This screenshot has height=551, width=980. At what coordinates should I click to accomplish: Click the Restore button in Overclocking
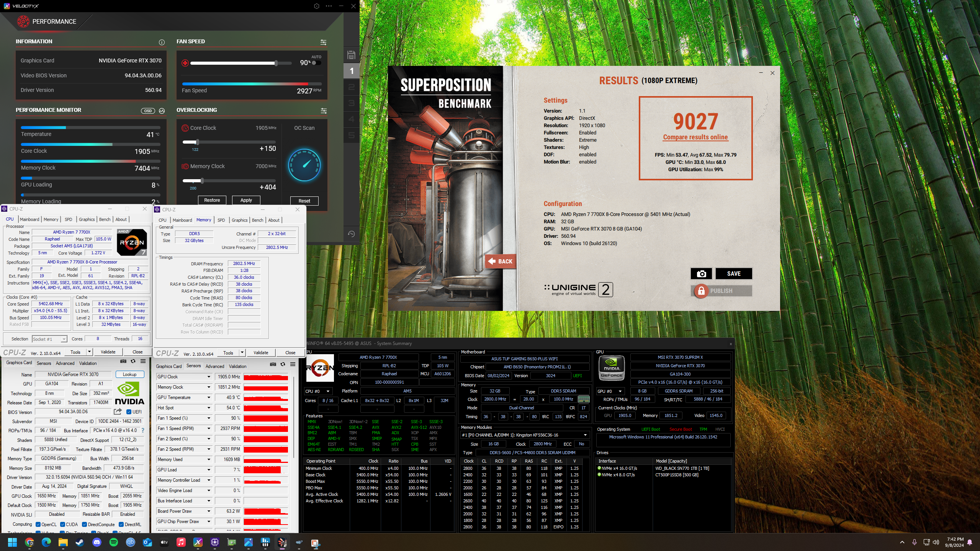coord(212,200)
